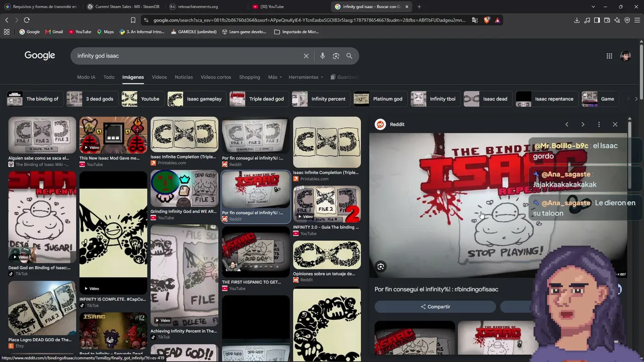Switch to the Requisitos y formas de transmitir tab

(40, 7)
